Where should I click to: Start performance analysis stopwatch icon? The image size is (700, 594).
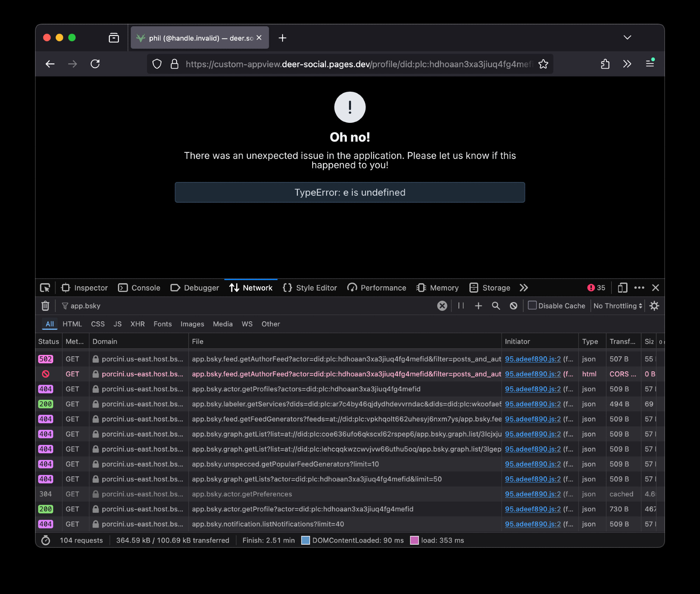point(45,540)
